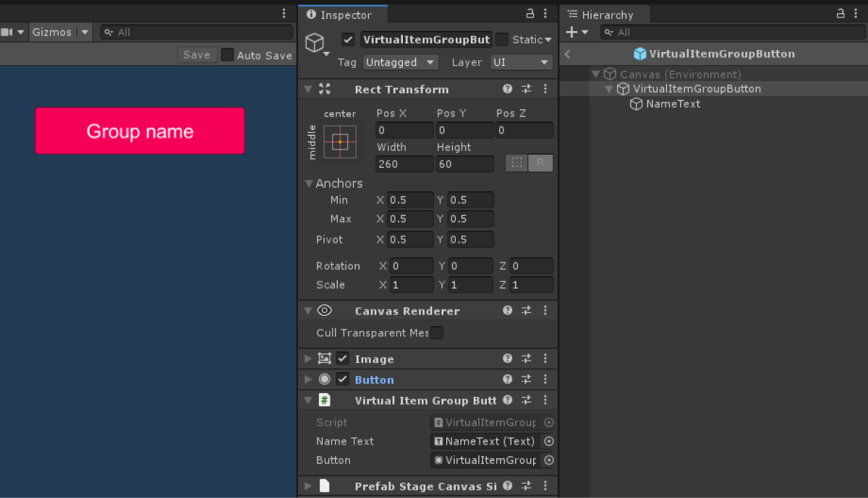Click the Width input field

click(x=404, y=164)
